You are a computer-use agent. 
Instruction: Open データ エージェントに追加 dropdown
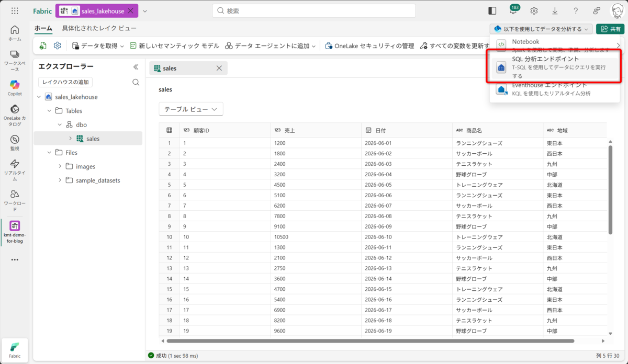[271, 45]
